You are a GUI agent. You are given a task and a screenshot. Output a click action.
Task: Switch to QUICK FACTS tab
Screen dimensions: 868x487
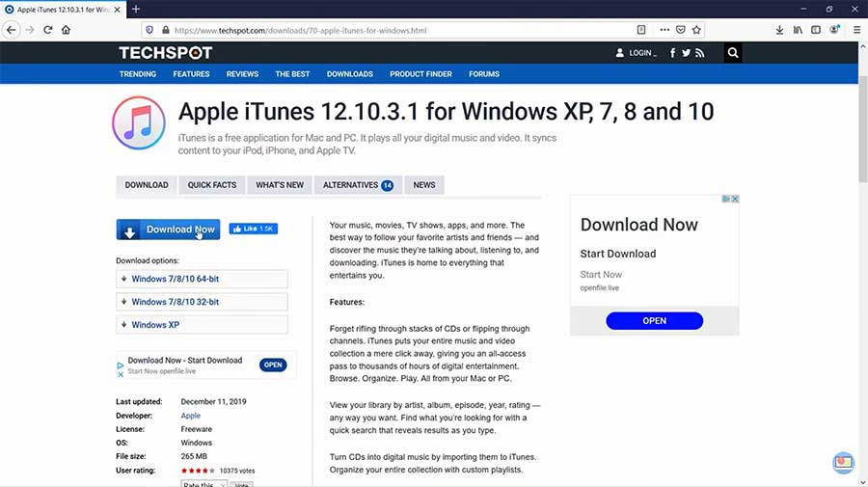(212, 185)
